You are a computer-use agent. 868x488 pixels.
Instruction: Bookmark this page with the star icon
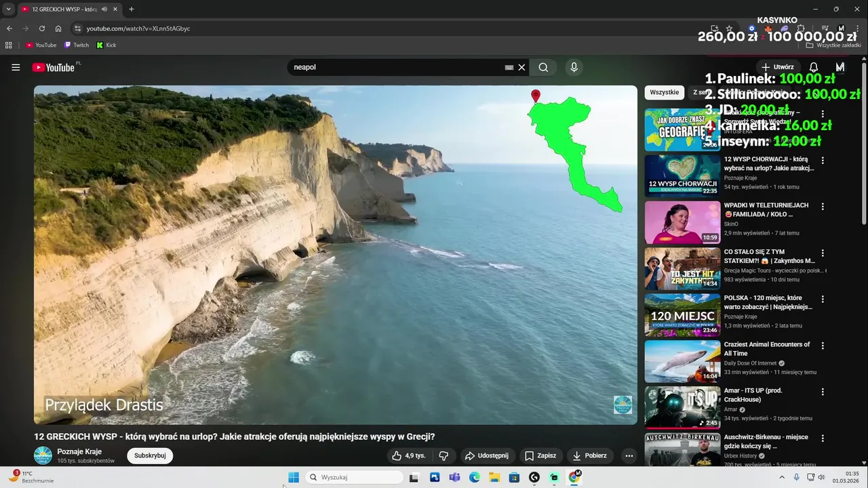click(x=729, y=28)
